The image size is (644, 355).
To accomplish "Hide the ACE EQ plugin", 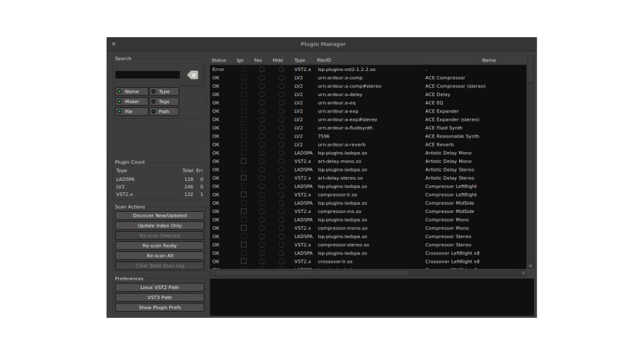I will 281,102.
